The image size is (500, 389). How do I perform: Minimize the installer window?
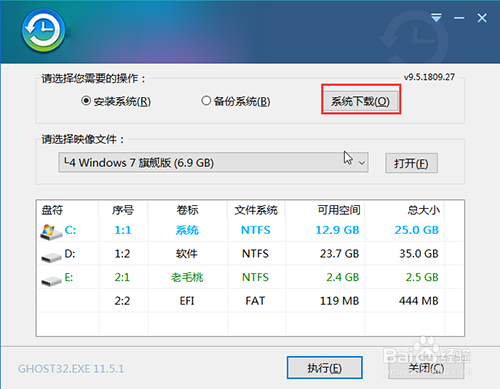click(x=459, y=18)
